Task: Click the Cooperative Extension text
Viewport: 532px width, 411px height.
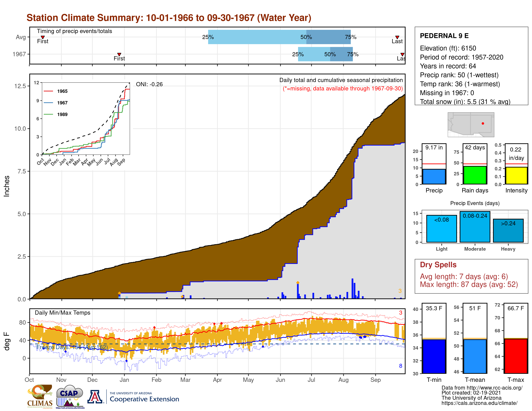Action: 144,399
